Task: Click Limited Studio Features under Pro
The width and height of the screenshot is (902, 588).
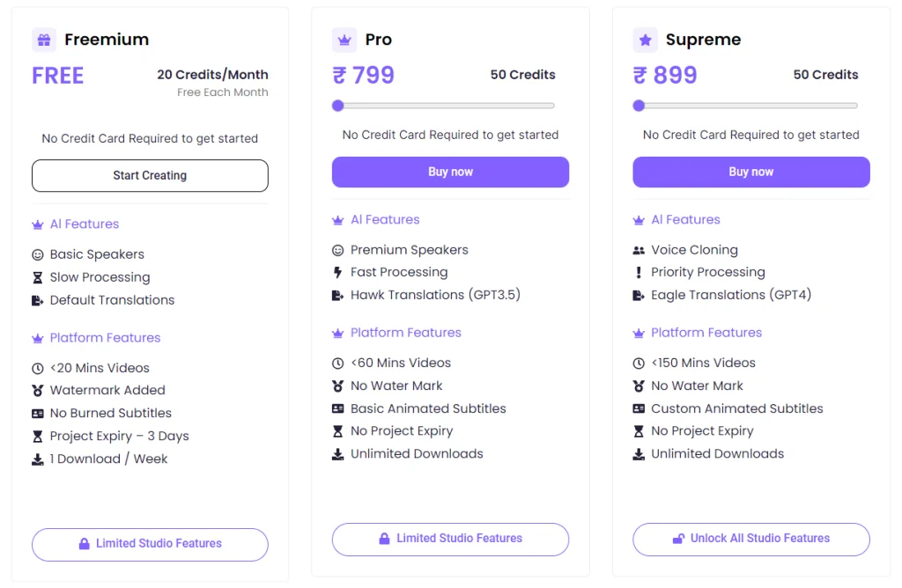Action: [450, 539]
